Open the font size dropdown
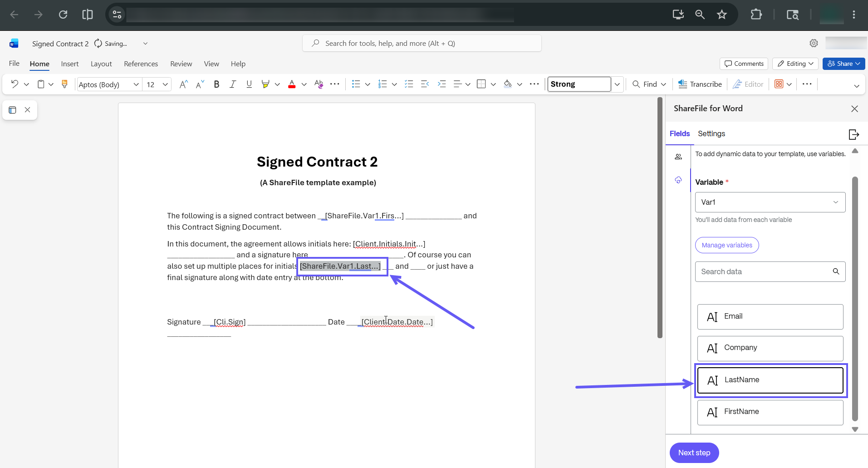Screen dimensions: 868x468 (165, 84)
